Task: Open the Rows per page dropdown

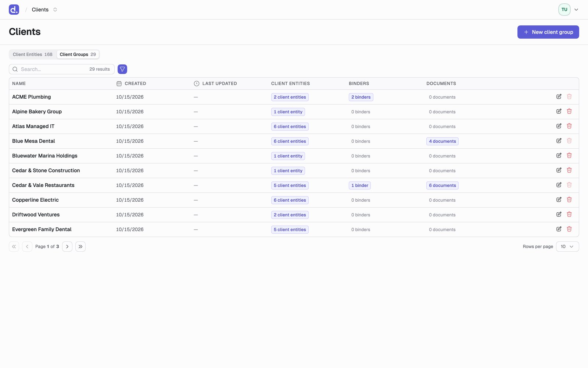Action: 567,247
